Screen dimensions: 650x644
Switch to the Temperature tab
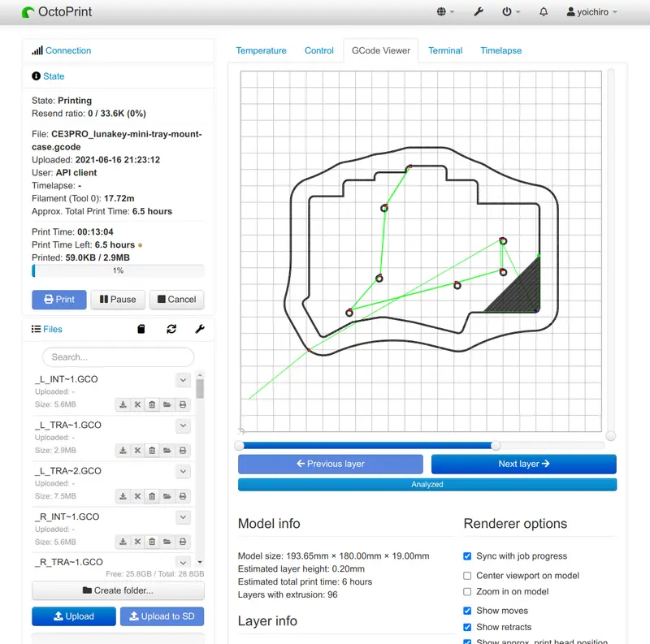(x=261, y=50)
